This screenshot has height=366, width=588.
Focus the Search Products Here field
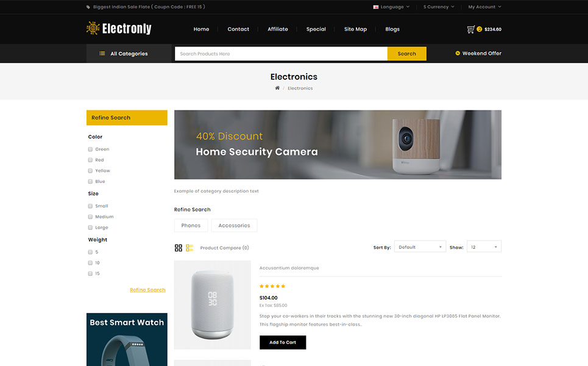click(281, 54)
